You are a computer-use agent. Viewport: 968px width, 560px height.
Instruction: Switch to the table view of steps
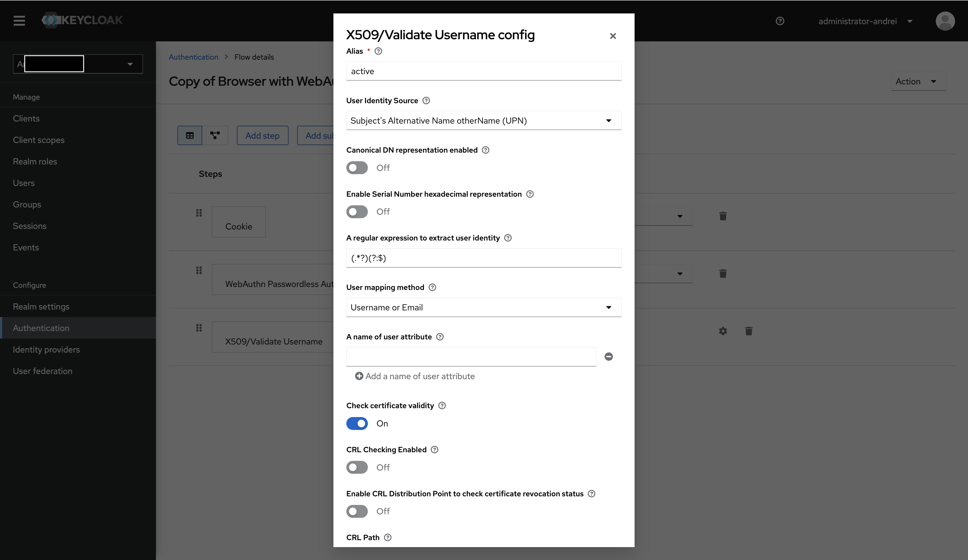coord(189,135)
